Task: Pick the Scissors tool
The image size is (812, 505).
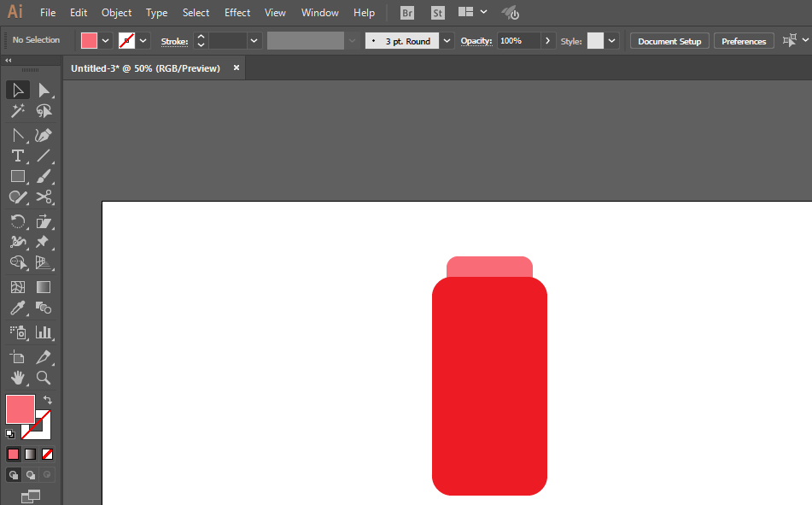Action: point(44,197)
